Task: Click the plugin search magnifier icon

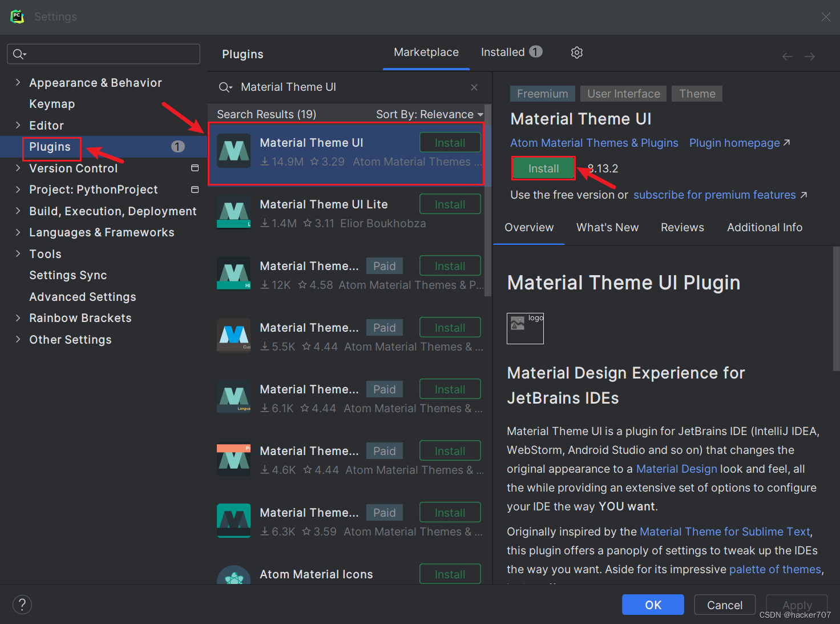Action: tap(225, 87)
